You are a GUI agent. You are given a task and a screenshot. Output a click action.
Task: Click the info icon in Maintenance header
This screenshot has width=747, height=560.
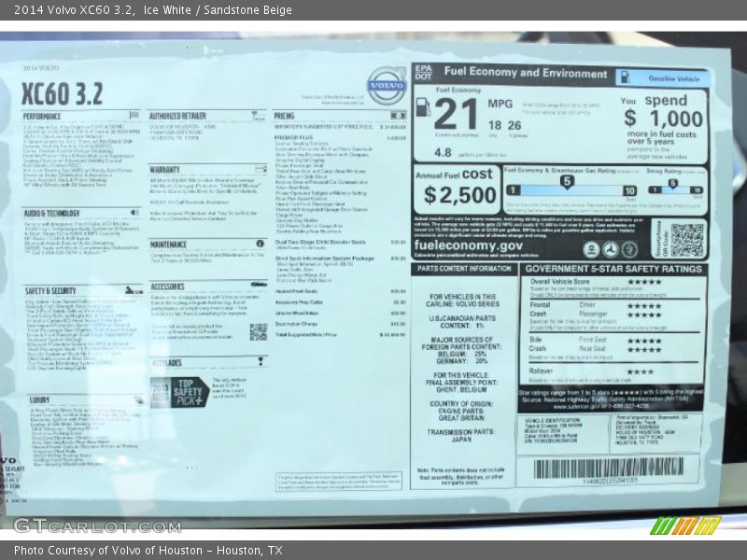pyautogui.click(x=261, y=244)
